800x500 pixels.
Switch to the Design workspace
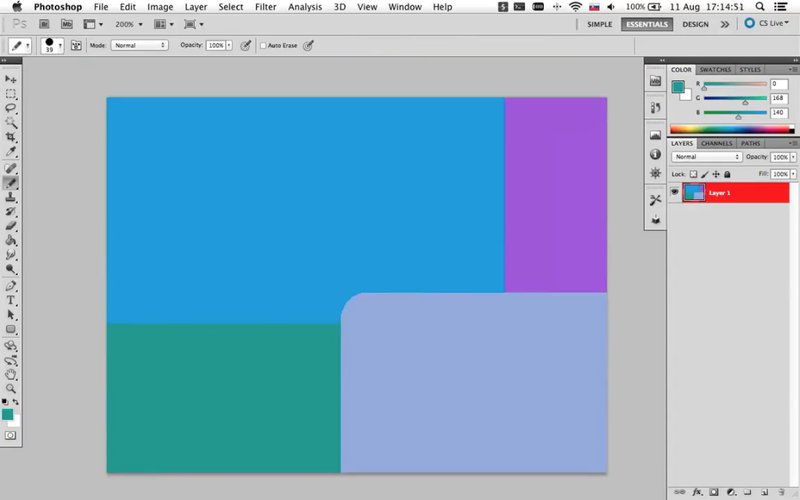695,24
